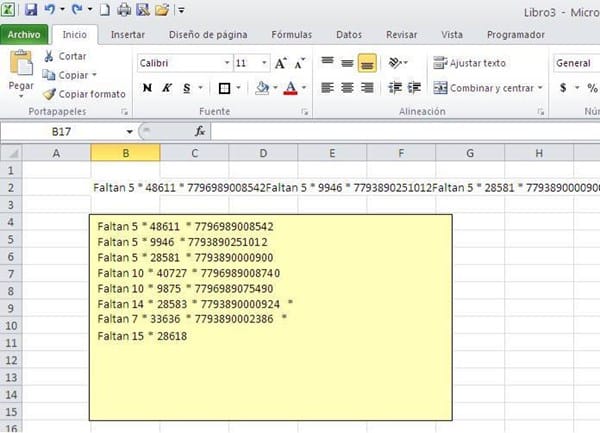Click the borders icon
The image size is (600, 433).
(x=224, y=88)
